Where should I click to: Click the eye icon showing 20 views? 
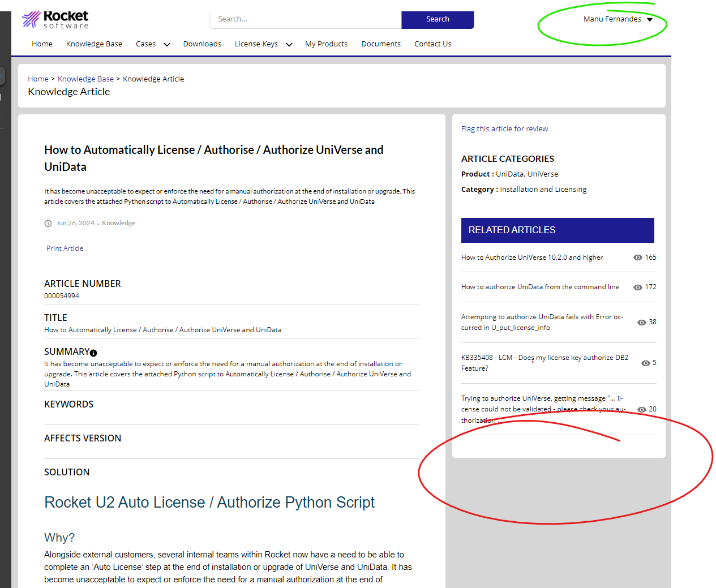click(x=641, y=409)
